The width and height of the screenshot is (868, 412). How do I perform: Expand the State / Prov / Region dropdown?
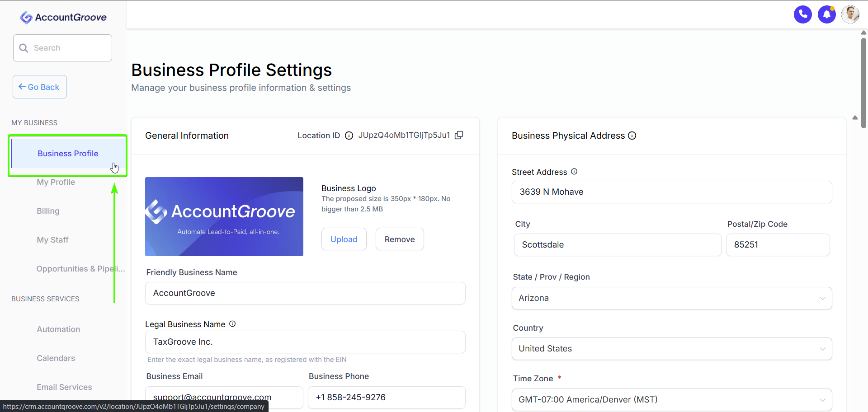[672, 298]
